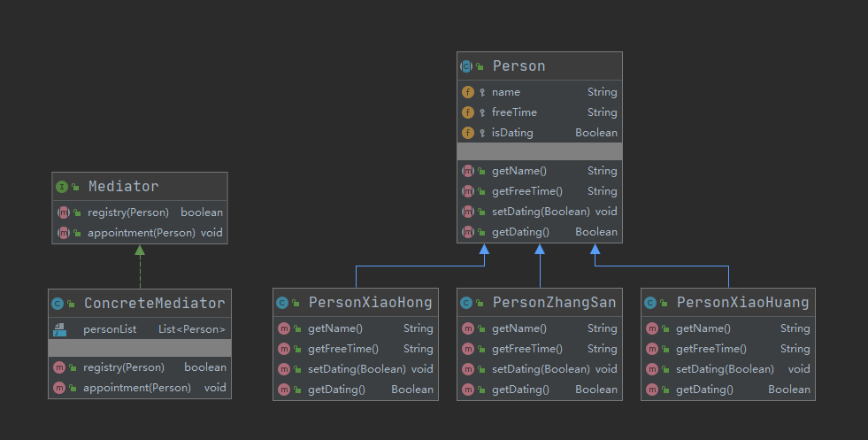Click the field icon beside personList
868x440 pixels.
click(x=60, y=329)
